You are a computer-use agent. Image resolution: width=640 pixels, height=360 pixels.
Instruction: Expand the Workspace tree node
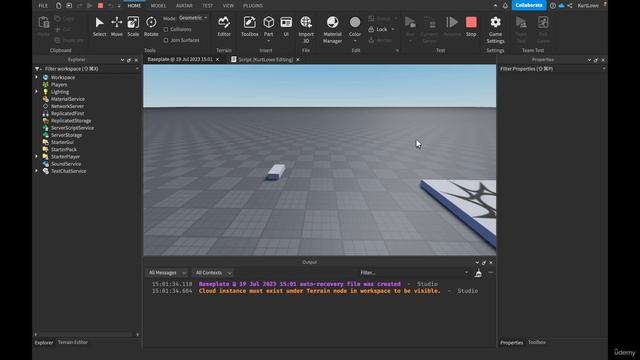[x=37, y=77]
